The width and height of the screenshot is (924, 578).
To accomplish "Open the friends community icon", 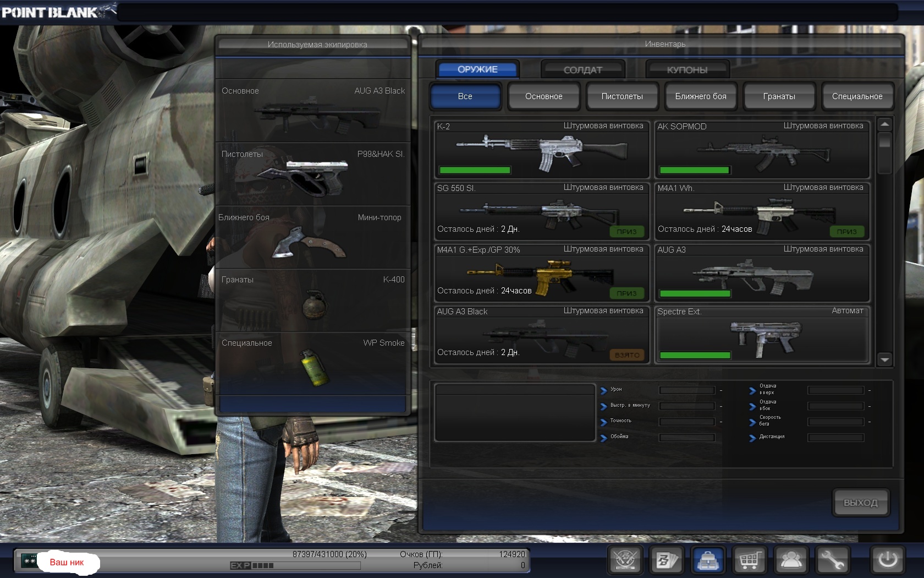I will [x=791, y=560].
